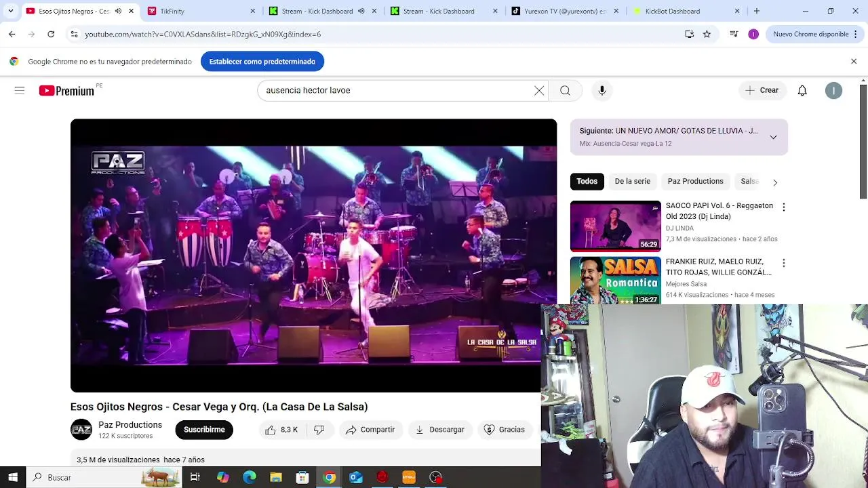The image size is (868, 488).
Task: Click the video player to pause
Action: (x=313, y=256)
